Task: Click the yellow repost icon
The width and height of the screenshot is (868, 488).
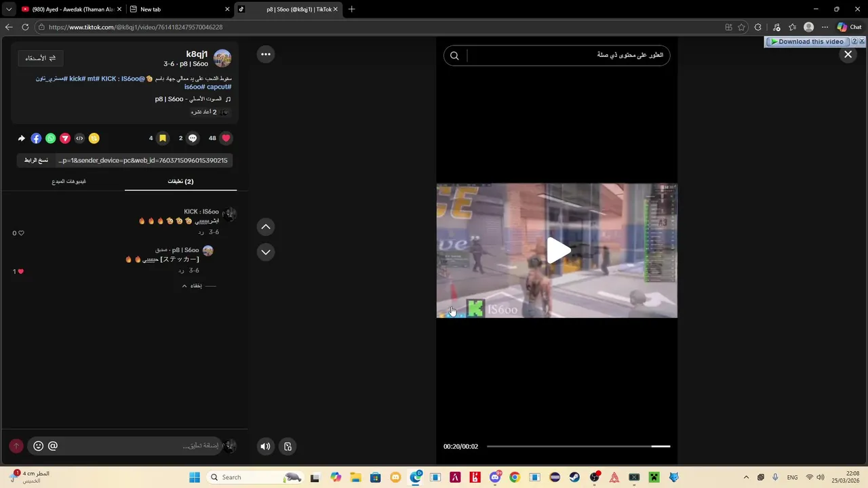Action: click(94, 138)
